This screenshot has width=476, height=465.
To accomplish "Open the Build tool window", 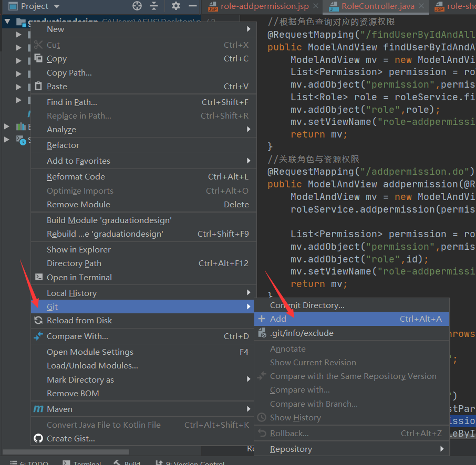I will 127,463.
